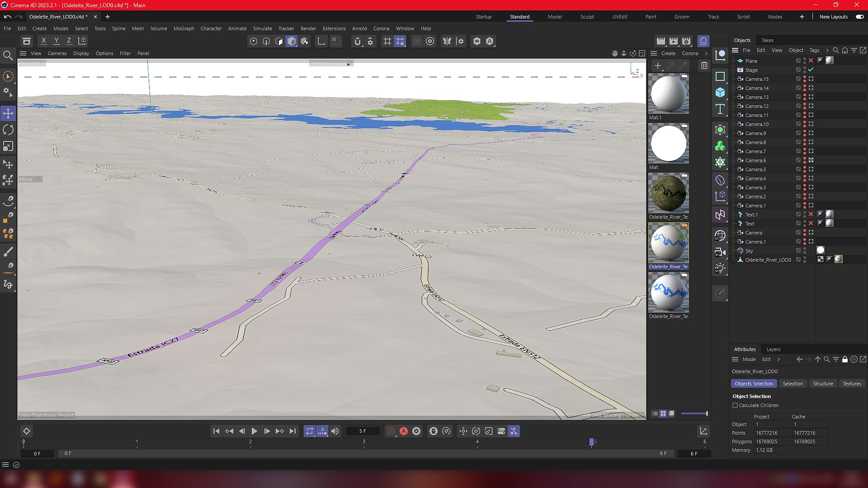Click current frame field 5 F

click(x=363, y=431)
